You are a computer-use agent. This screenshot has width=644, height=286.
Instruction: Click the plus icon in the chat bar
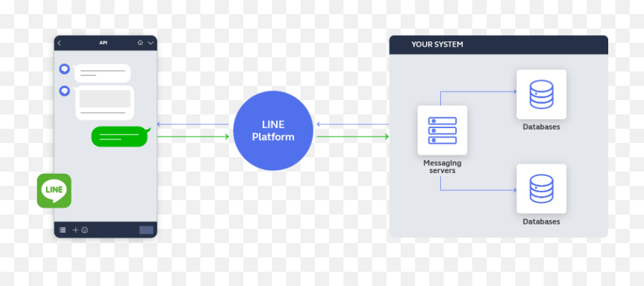[x=75, y=230]
